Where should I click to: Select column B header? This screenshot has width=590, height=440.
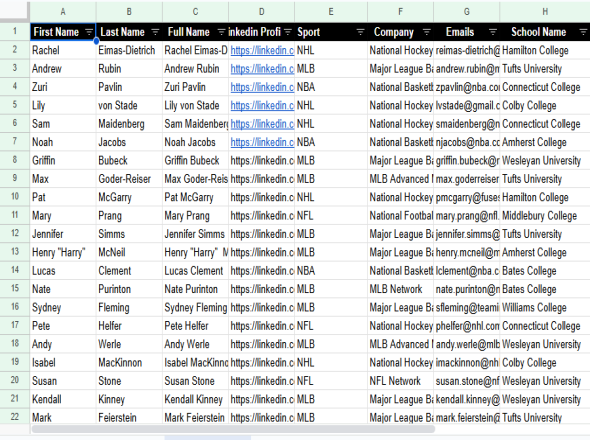point(129,12)
